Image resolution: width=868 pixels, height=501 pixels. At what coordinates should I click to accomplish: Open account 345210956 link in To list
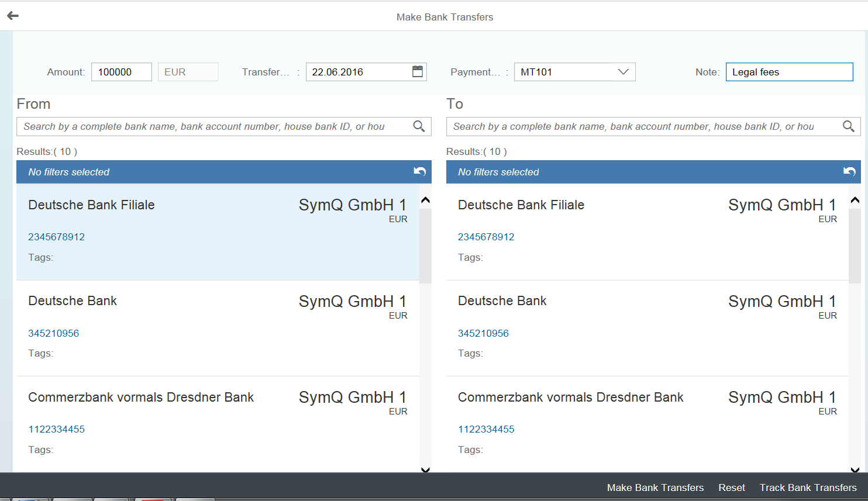pyautogui.click(x=483, y=333)
